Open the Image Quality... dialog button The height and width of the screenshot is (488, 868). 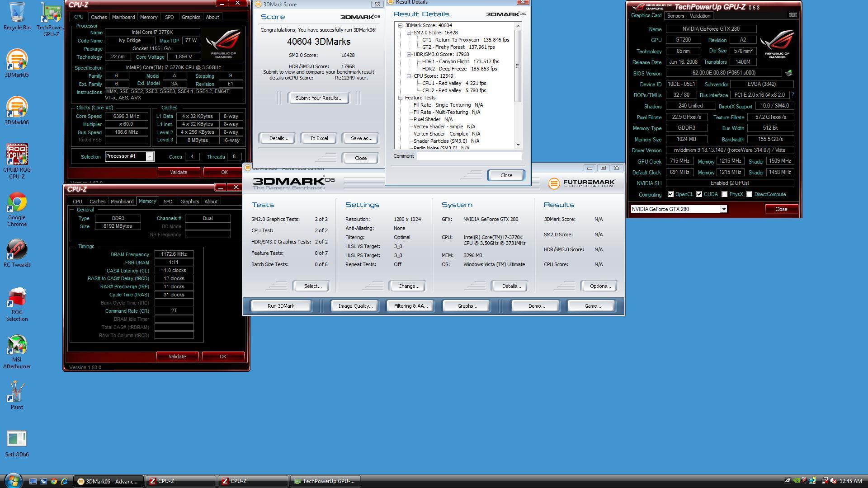pyautogui.click(x=355, y=306)
